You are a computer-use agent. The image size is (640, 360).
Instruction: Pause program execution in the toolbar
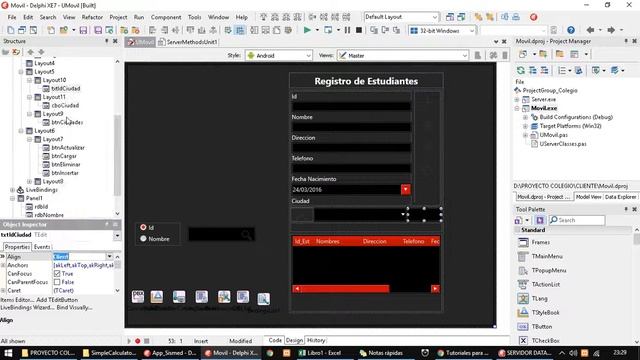click(347, 30)
